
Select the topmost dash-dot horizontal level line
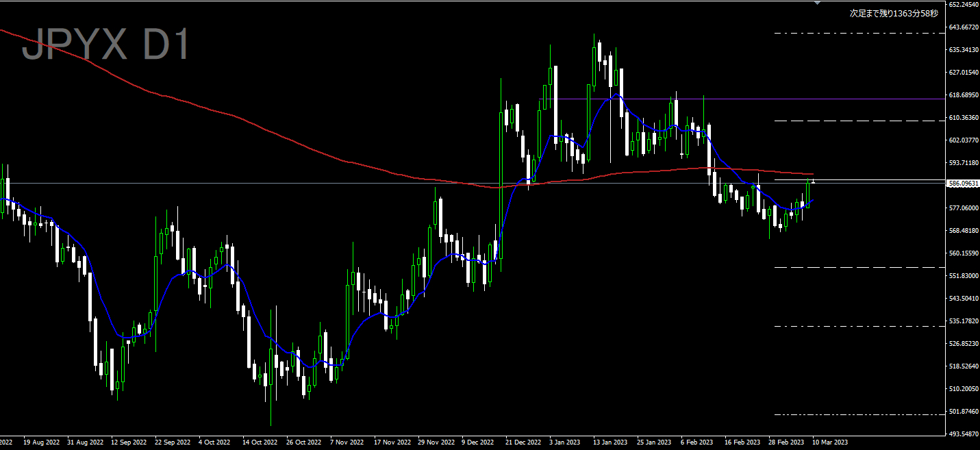coord(856,33)
